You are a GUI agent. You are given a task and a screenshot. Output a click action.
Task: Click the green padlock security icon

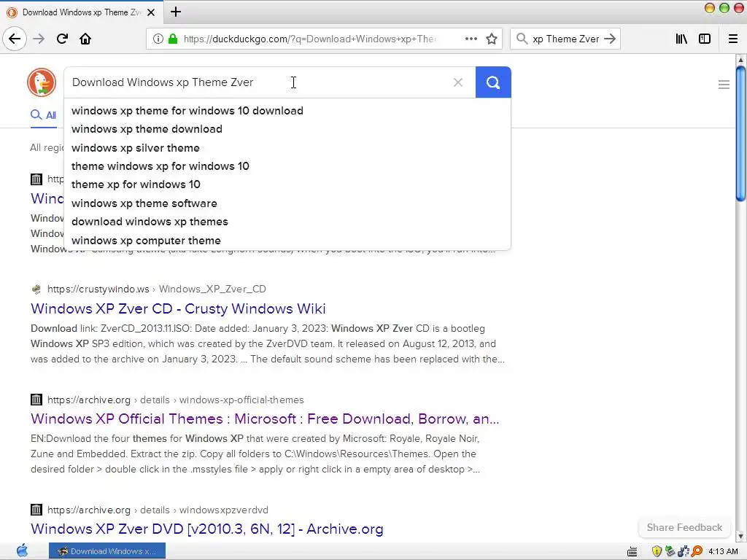(x=173, y=39)
